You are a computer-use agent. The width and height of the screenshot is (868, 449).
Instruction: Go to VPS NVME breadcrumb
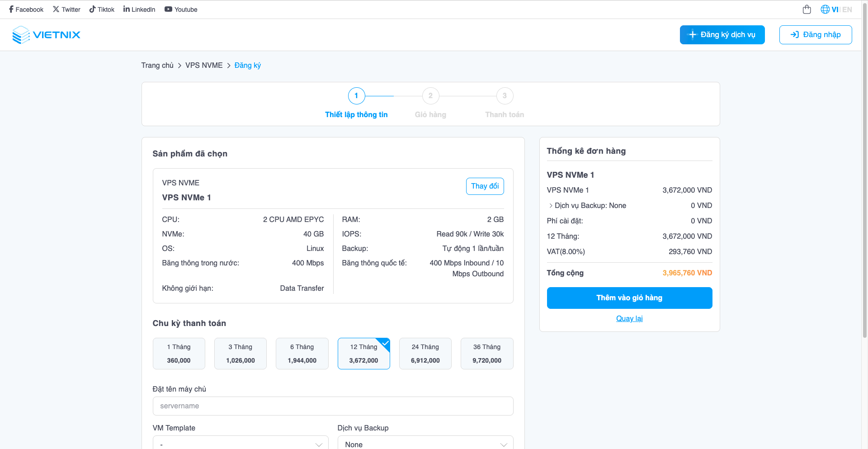[x=204, y=66]
